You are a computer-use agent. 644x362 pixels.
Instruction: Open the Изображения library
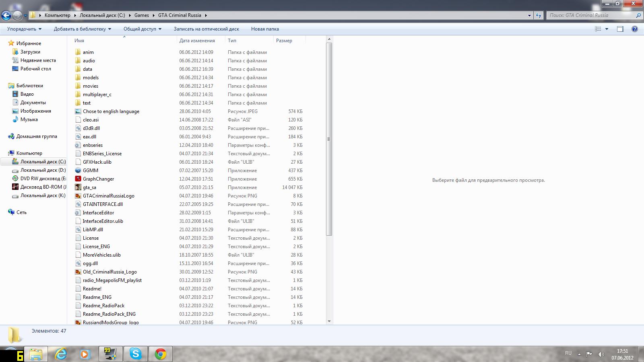tap(35, 111)
